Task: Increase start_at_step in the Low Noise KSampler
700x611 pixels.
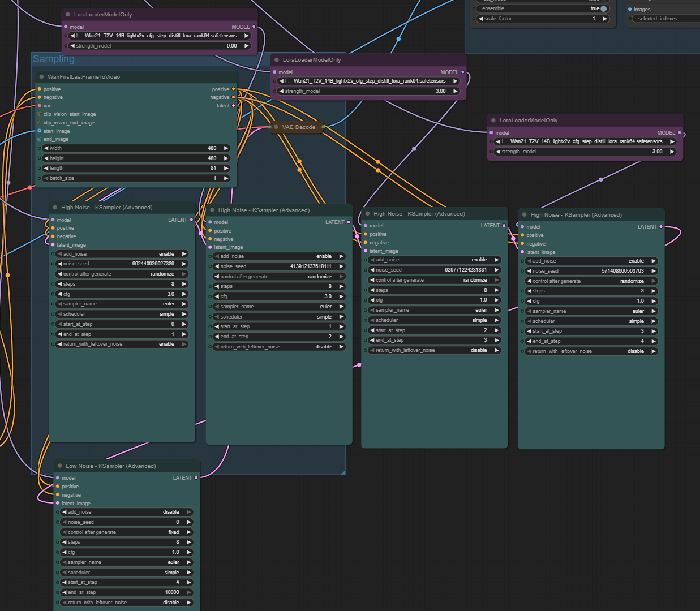Action: click(x=188, y=582)
